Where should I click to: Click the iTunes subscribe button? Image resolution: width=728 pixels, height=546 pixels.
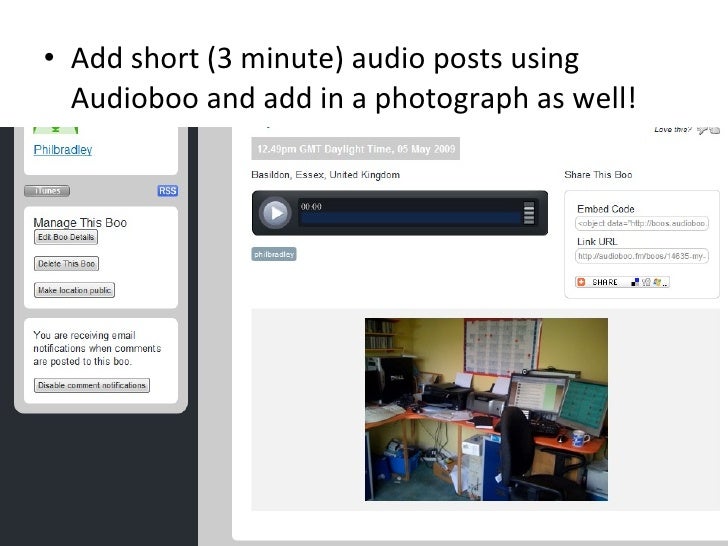pos(47,191)
